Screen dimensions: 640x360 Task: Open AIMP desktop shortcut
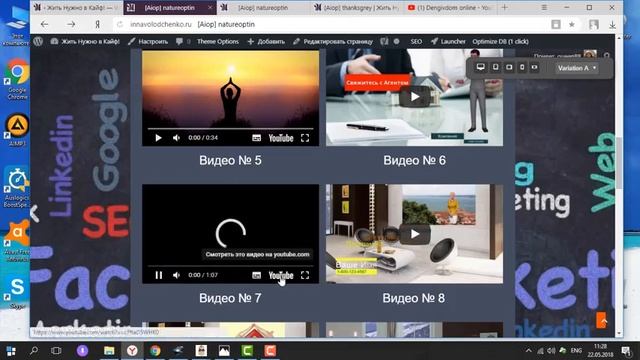click(17, 130)
